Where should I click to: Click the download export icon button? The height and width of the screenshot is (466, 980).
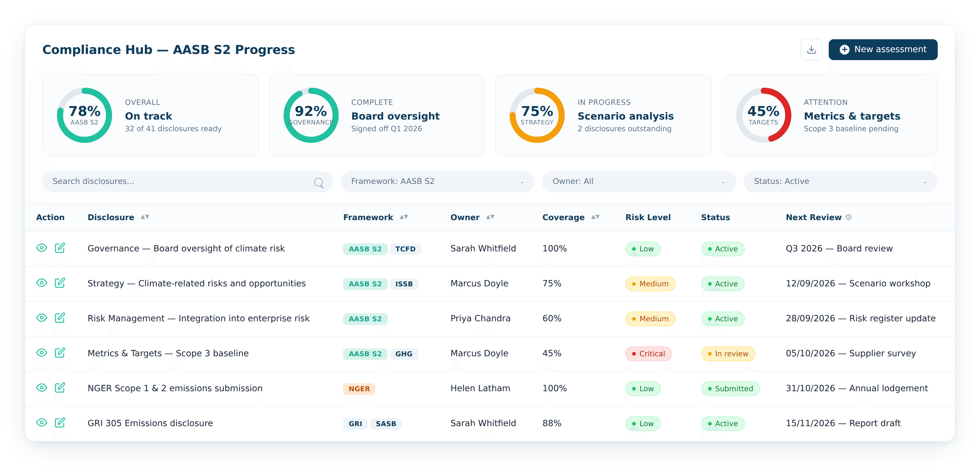811,49
